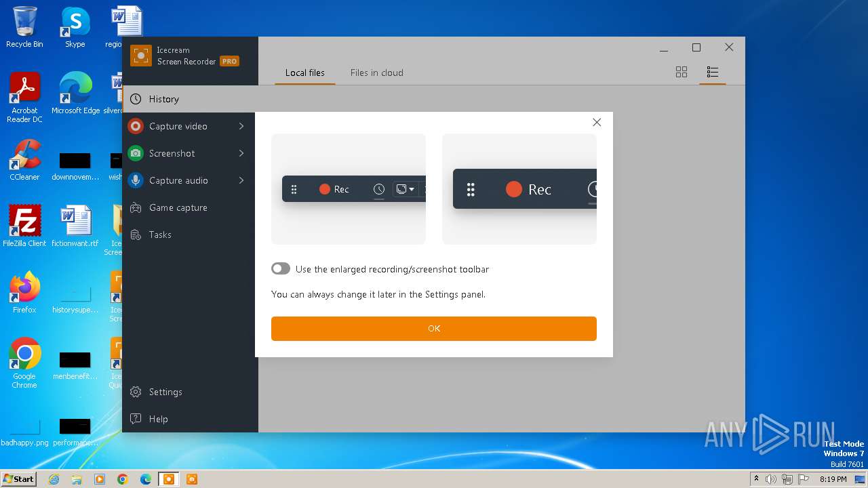868x488 pixels.
Task: Open Firefox desktop shortcut
Action: coord(24,292)
